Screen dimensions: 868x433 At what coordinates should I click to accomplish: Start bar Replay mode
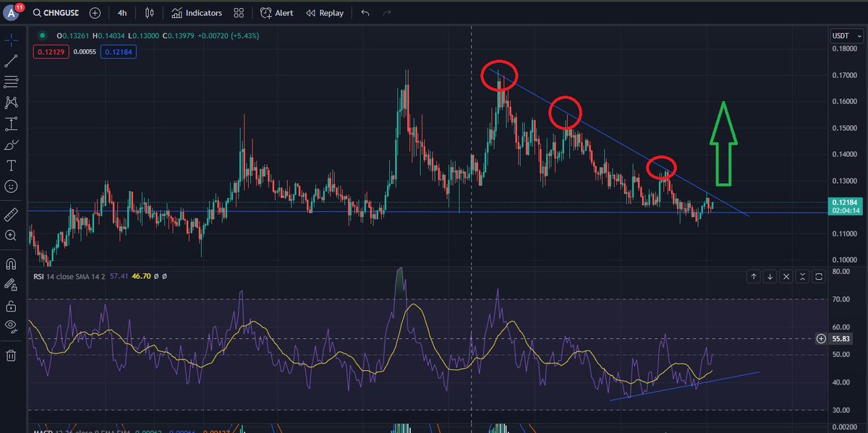(325, 13)
